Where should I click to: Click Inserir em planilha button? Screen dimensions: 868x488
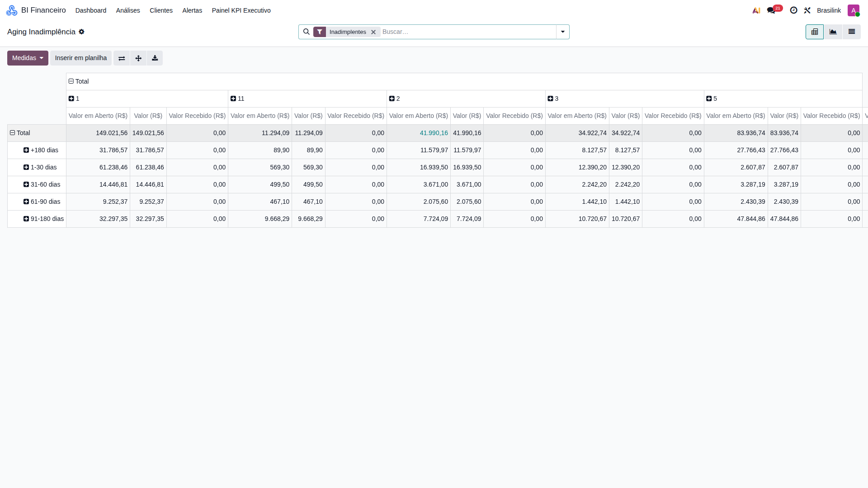tap(81, 58)
